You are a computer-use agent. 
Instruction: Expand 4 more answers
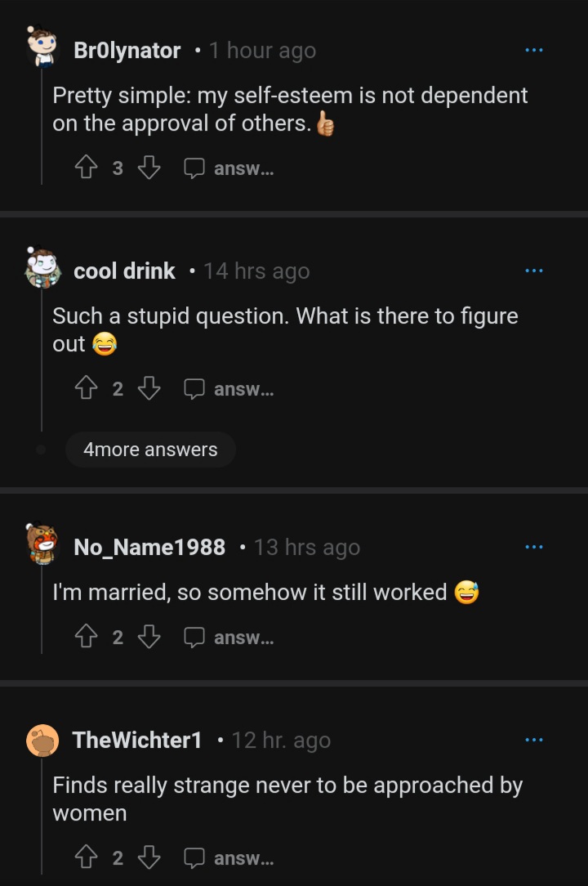coord(150,450)
